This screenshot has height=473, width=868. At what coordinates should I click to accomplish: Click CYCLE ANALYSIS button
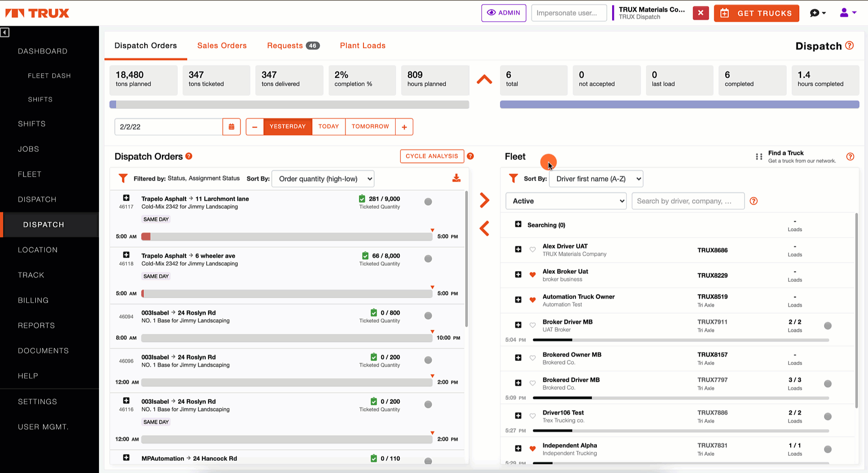(432, 156)
